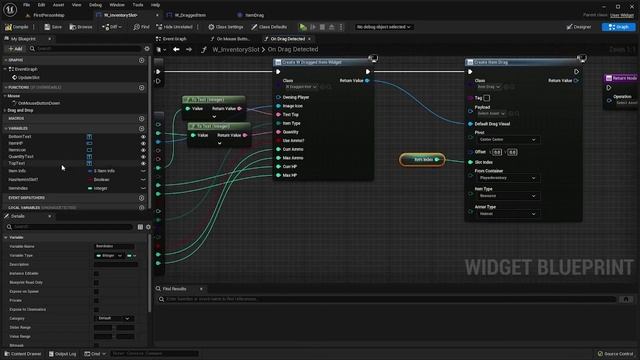The image size is (640, 360).
Task: Click the User Widget parent class link
Action: [x=622, y=15]
